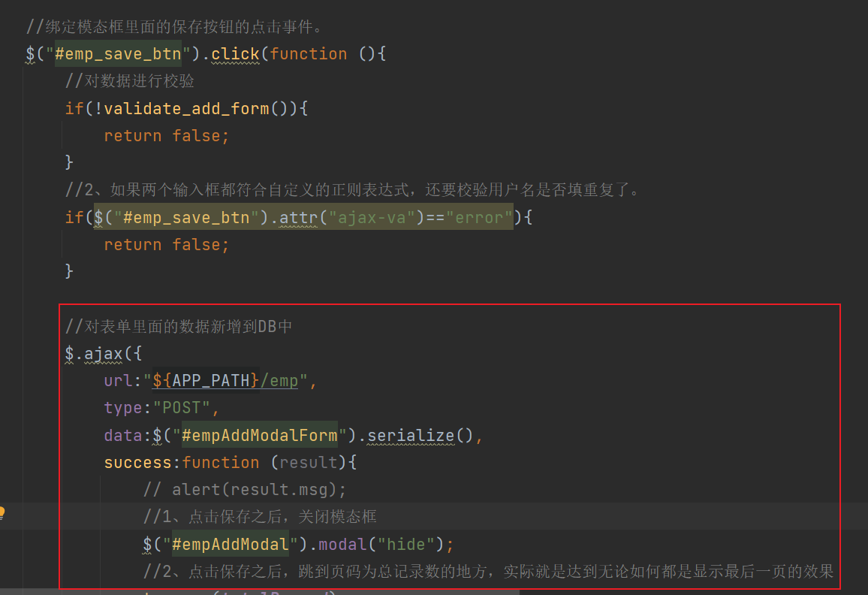Click the 'type' property key
Screen dimensions: 868x595
(x=123, y=408)
